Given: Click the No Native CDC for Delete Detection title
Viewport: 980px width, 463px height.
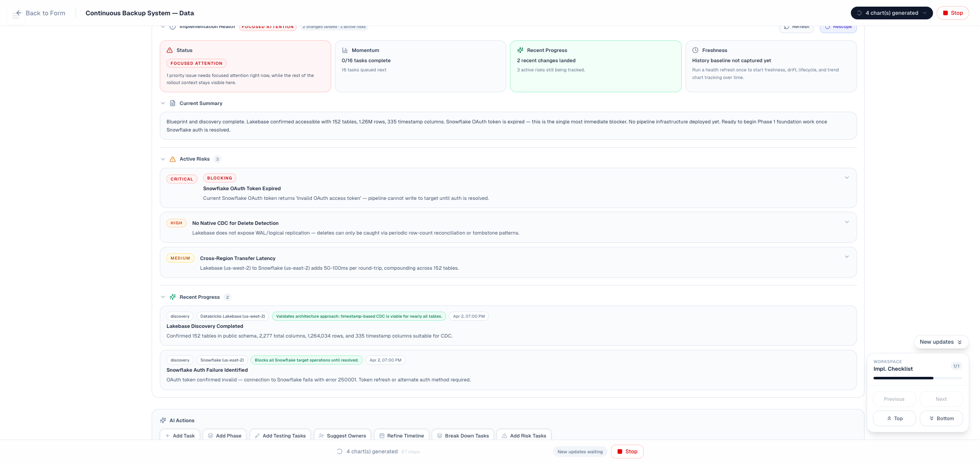Looking at the screenshot, I should point(235,223).
